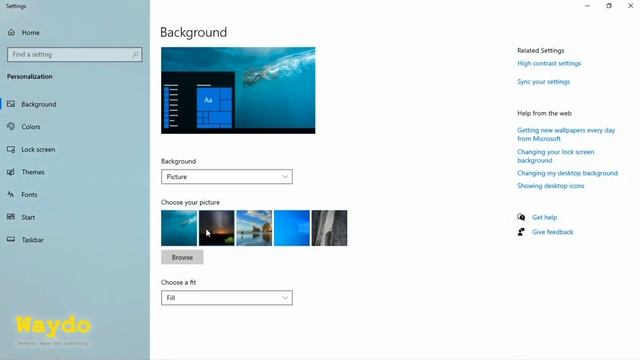Click the search magnifier icon

135,54
